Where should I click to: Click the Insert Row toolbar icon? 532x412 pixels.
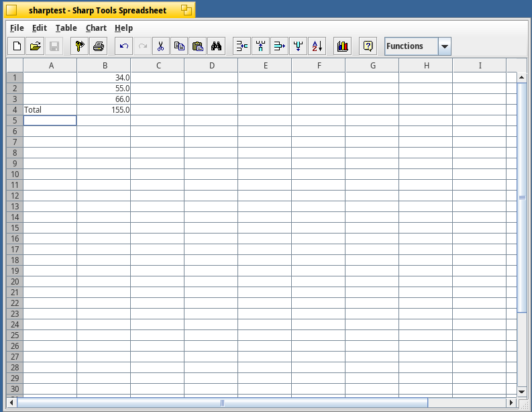coord(242,46)
